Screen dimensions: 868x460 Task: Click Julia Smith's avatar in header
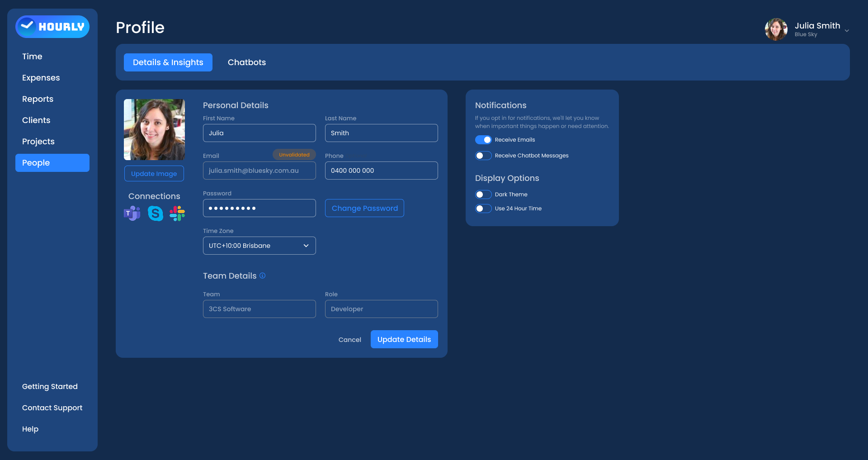pyautogui.click(x=776, y=29)
